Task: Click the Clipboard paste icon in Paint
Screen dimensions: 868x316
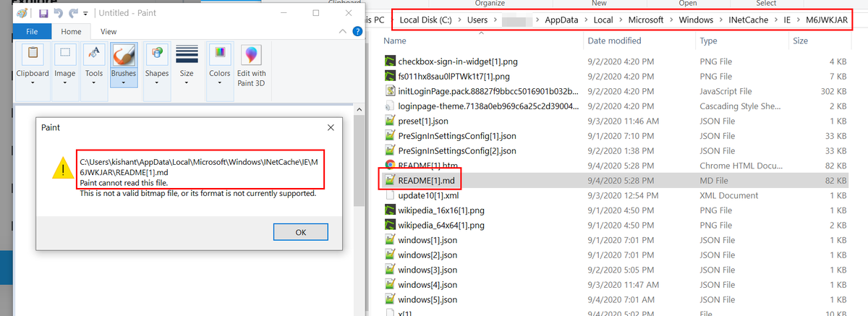Action: click(x=33, y=54)
